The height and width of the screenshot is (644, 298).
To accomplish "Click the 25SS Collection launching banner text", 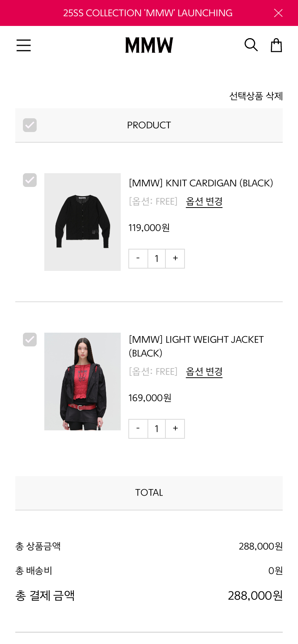I will 148,13.
